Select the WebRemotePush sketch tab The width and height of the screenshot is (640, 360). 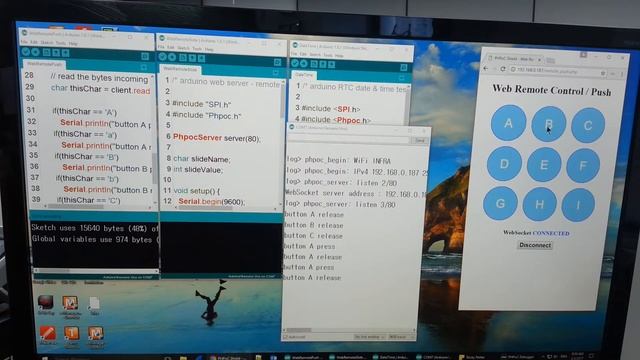(x=44, y=64)
